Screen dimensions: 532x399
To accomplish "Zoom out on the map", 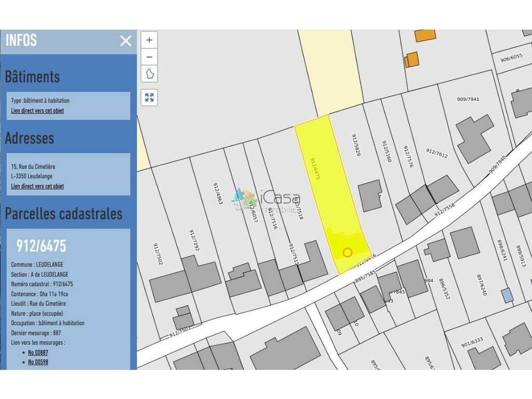I will pyautogui.click(x=150, y=57).
